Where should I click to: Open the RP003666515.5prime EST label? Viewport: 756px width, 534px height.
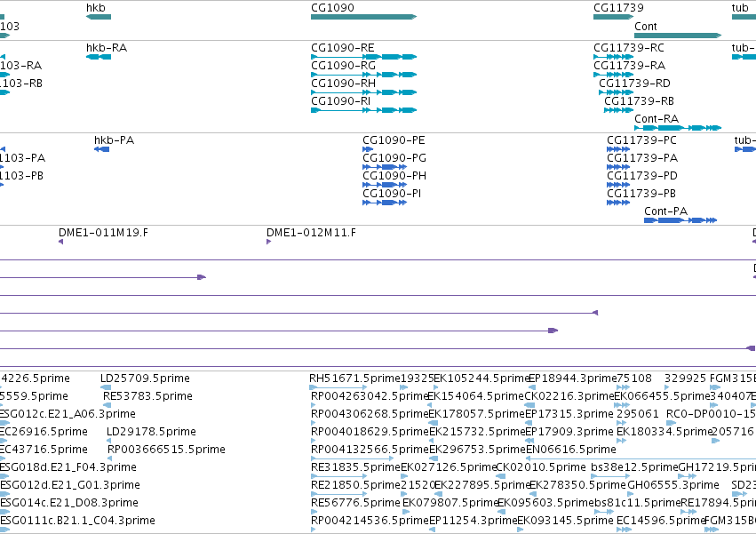point(166,449)
